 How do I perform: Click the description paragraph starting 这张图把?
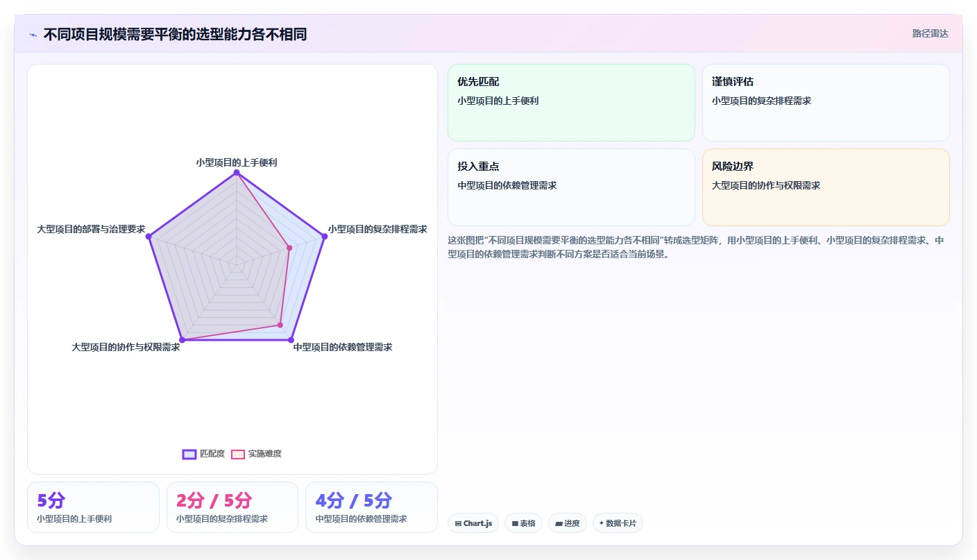696,247
